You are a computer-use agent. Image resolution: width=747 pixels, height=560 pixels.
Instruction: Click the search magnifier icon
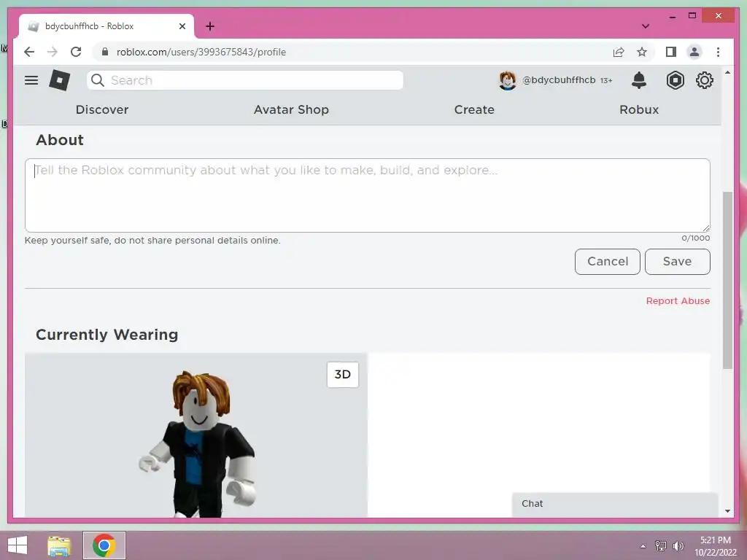[x=98, y=80]
